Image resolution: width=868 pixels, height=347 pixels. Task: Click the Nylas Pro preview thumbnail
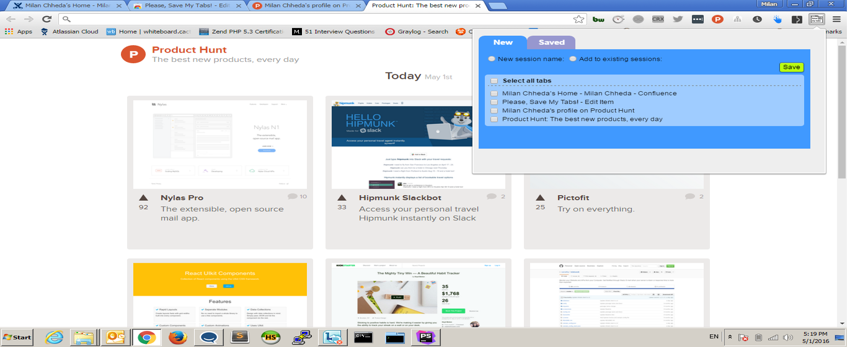pos(220,144)
